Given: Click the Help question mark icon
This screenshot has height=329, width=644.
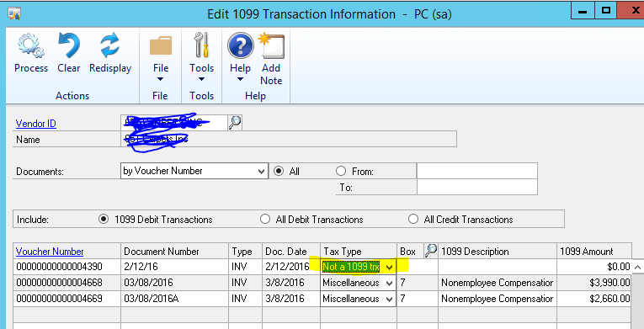Looking at the screenshot, I should click(x=240, y=46).
